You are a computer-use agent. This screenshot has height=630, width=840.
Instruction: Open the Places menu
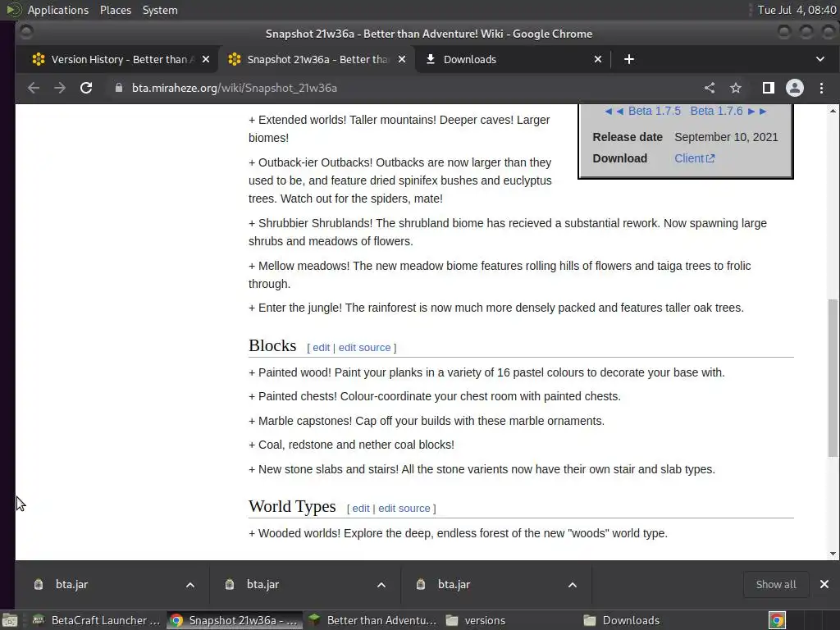115,10
